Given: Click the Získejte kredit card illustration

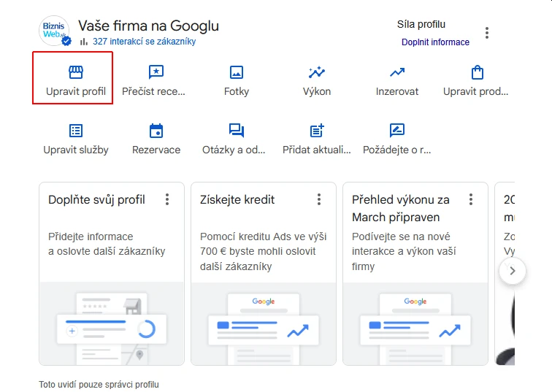Looking at the screenshot, I should click(x=264, y=323).
